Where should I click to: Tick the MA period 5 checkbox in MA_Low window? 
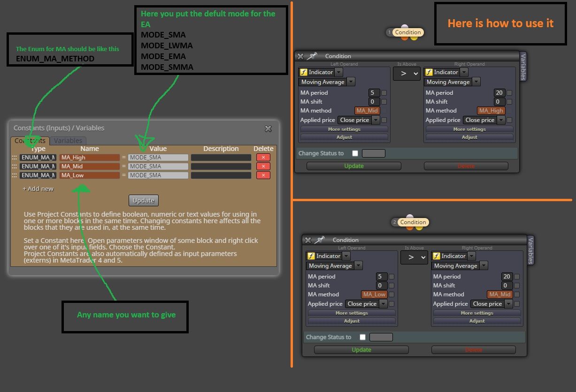click(392, 277)
